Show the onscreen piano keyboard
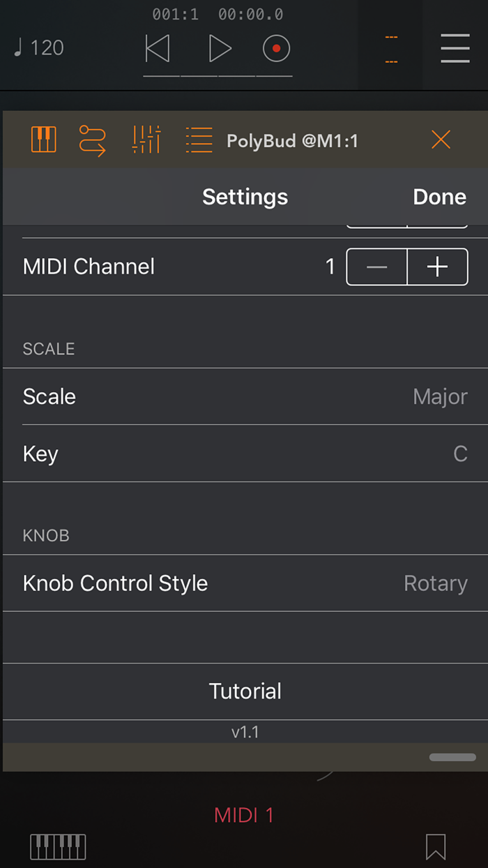488x868 pixels. [58, 846]
